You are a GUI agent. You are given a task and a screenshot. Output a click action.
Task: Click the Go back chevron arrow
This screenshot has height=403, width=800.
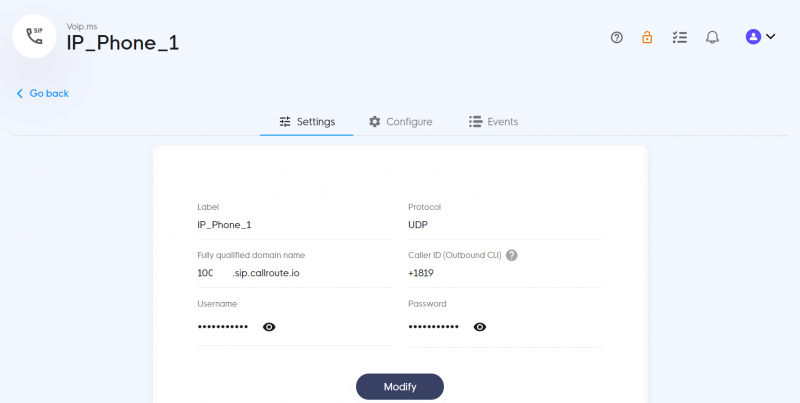tap(20, 93)
